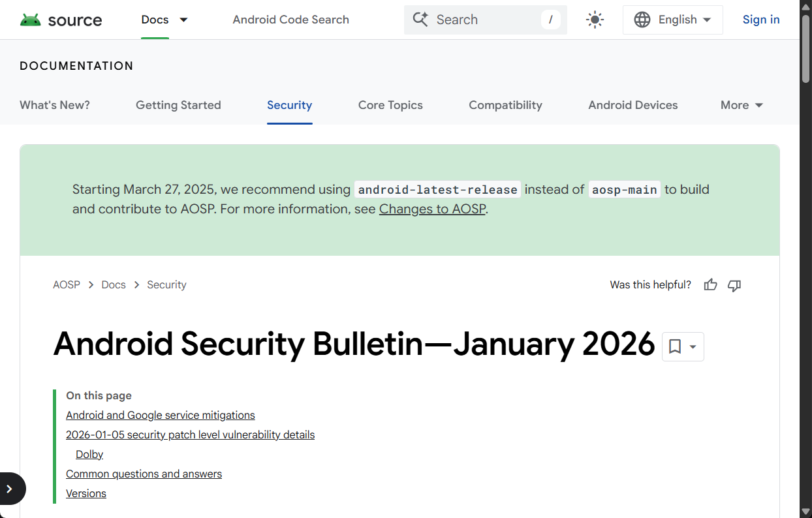This screenshot has width=812, height=518.
Task: Open the search box via magnifier icon
Action: coord(420,20)
